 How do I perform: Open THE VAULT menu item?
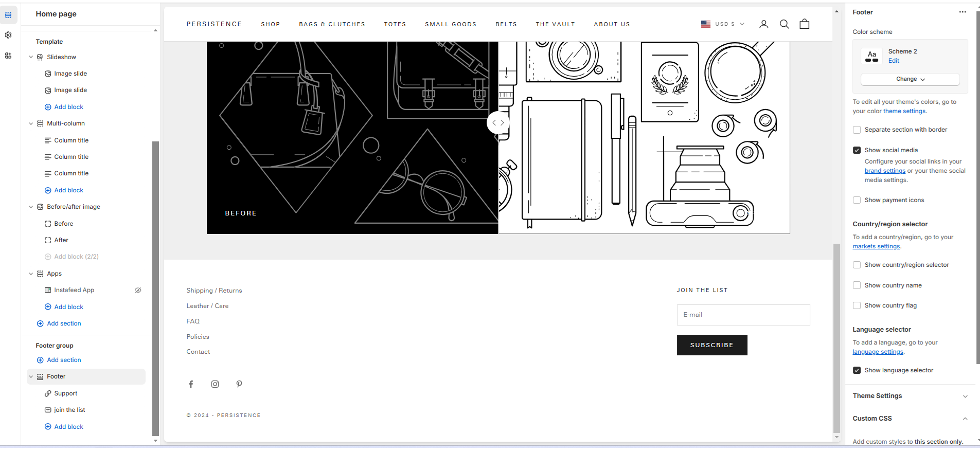pyautogui.click(x=555, y=24)
